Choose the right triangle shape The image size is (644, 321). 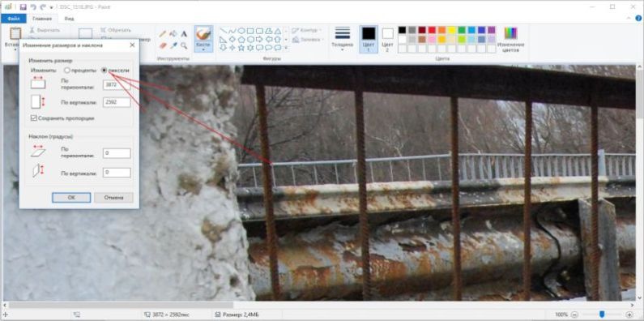click(x=223, y=40)
